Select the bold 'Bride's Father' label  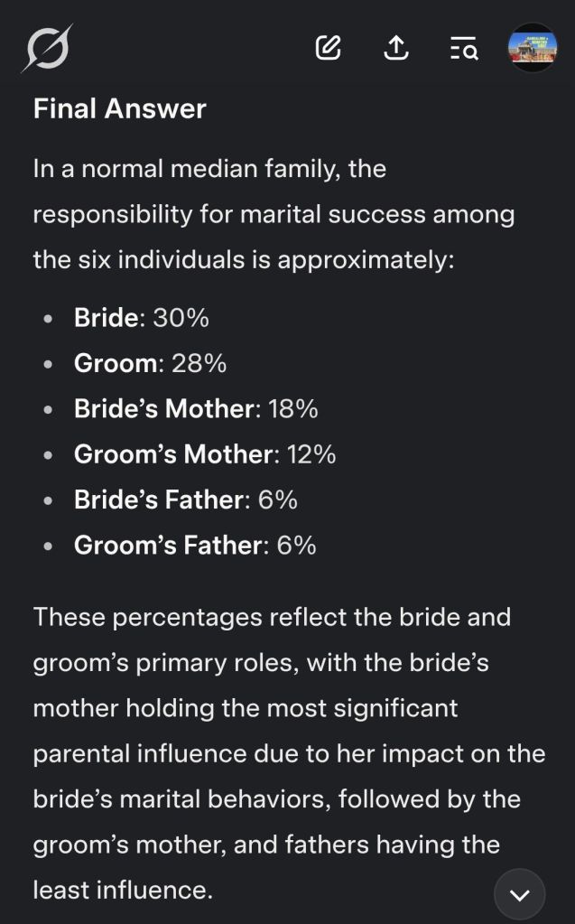pyautogui.click(x=159, y=499)
